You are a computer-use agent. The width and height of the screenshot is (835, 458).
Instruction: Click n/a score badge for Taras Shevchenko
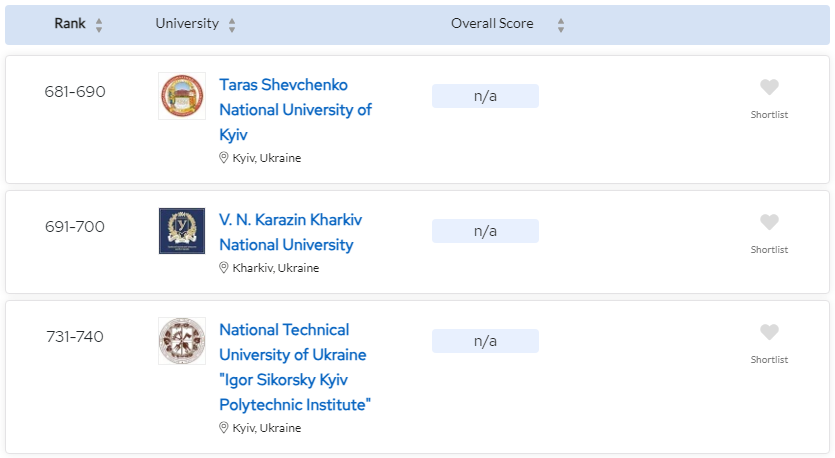click(x=485, y=96)
